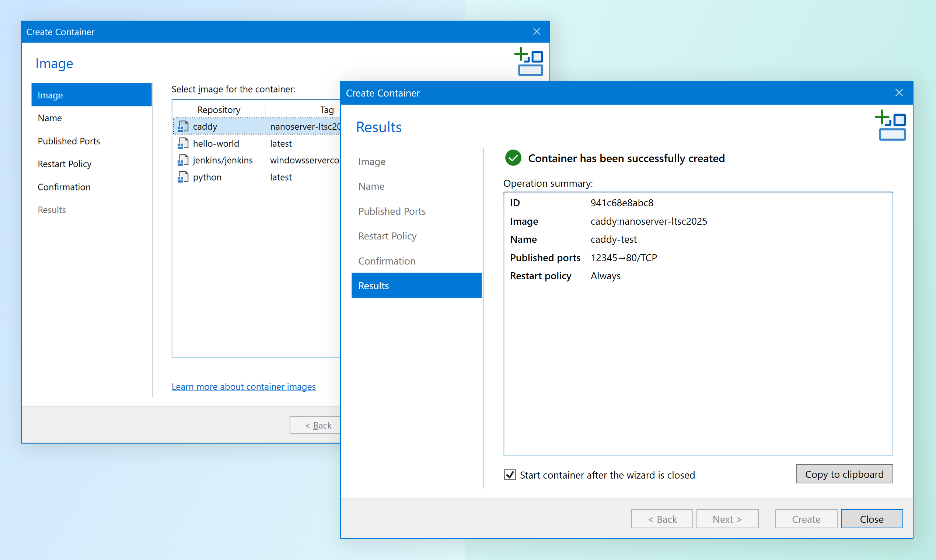Image resolution: width=936 pixels, height=560 pixels.
Task: Select the jenkins/jenkins image icon
Action: 183,160
